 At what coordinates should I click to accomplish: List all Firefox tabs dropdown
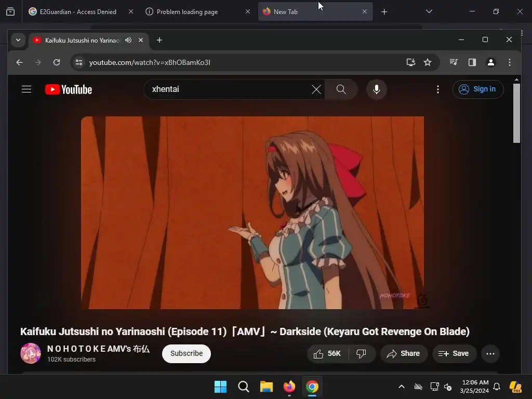pyautogui.click(x=429, y=11)
